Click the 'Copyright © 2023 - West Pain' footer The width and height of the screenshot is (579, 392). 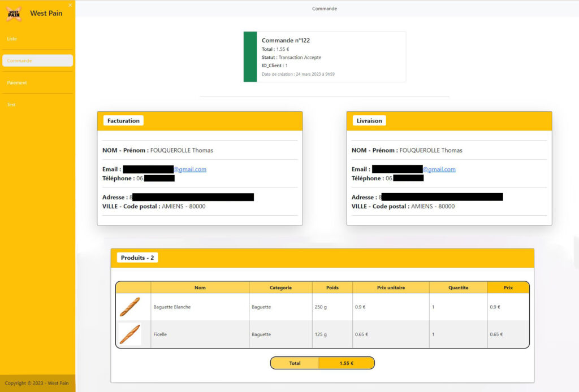tap(37, 383)
